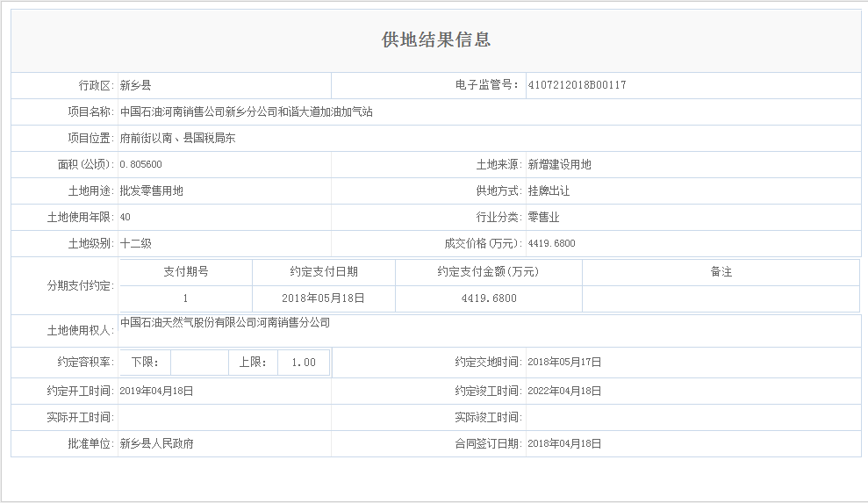Click the 约定开工时间: field label
868x503 pixels.
point(81,392)
